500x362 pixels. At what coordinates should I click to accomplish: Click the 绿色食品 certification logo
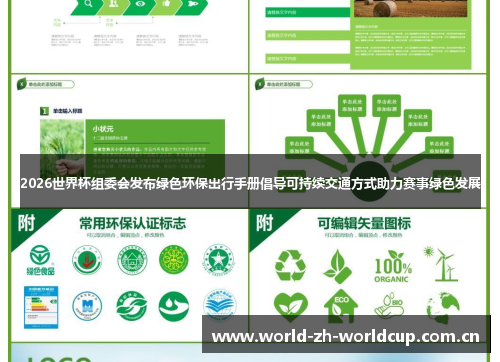click(40, 260)
